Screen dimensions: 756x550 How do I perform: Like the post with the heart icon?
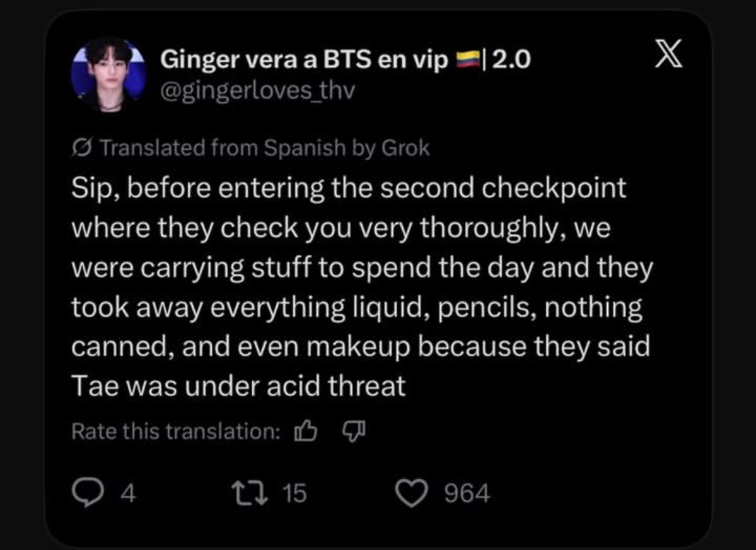(411, 494)
